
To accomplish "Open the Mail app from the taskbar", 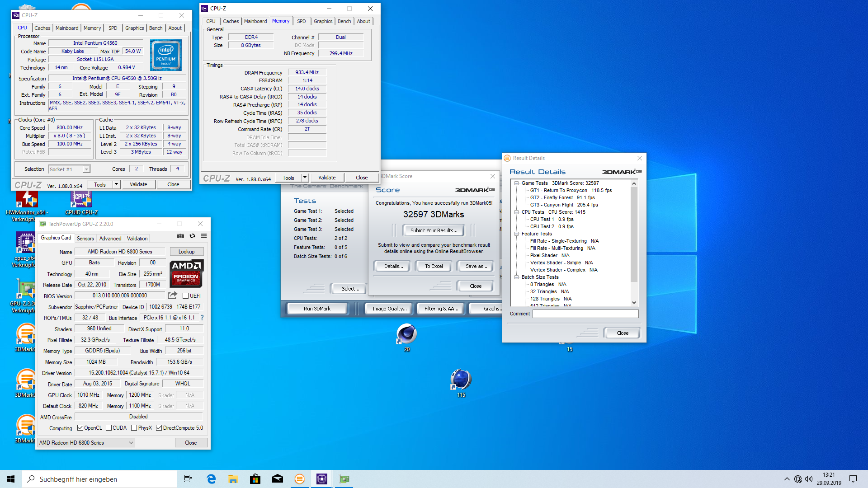I will (x=278, y=479).
